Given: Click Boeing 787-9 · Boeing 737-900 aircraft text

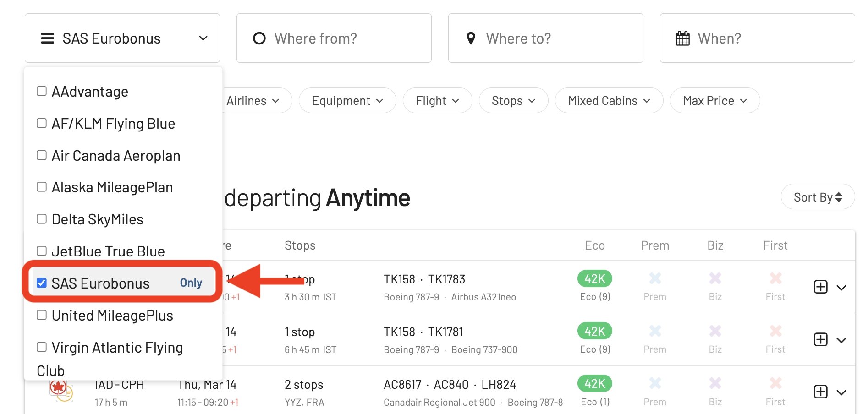Looking at the screenshot, I should (x=450, y=350).
